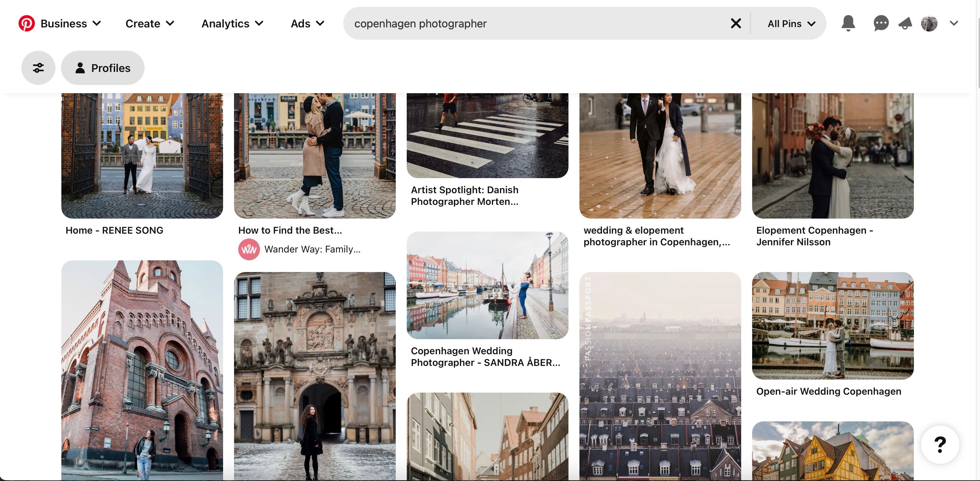980x481 pixels.
Task: Open the Nyhavn canal wedding pin thumbnail
Action: tap(487, 284)
